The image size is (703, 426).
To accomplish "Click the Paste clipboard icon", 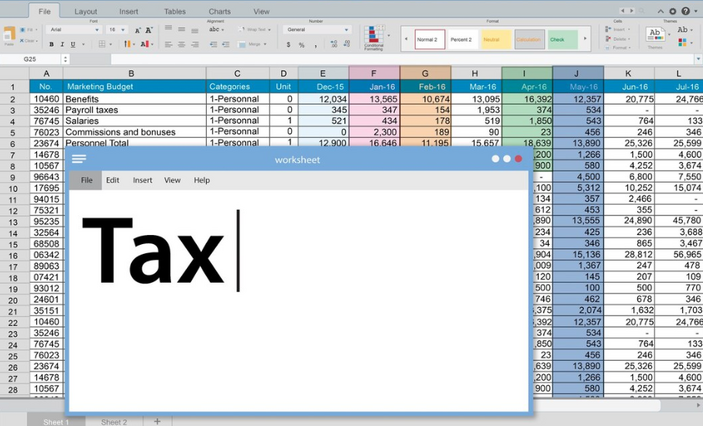I will [9, 36].
